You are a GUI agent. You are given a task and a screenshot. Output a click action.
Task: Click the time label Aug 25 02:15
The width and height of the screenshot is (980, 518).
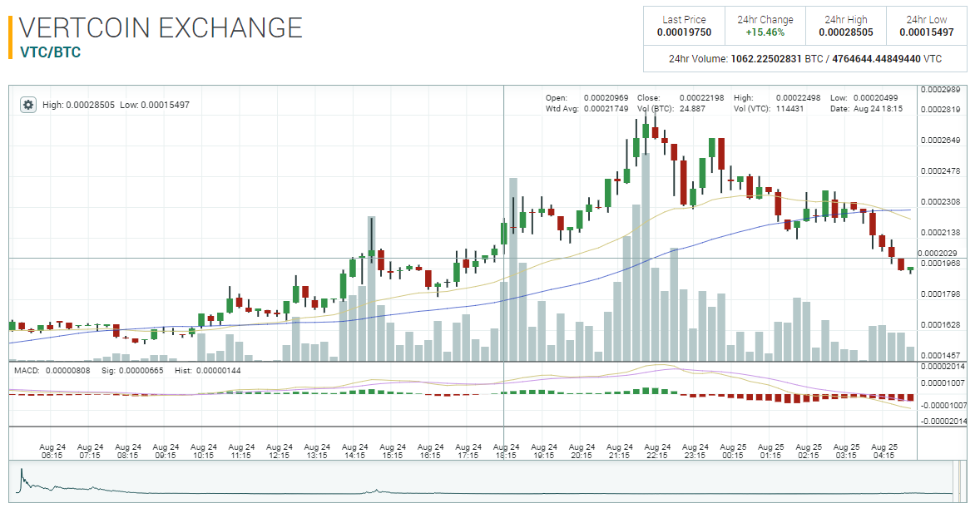click(x=808, y=451)
